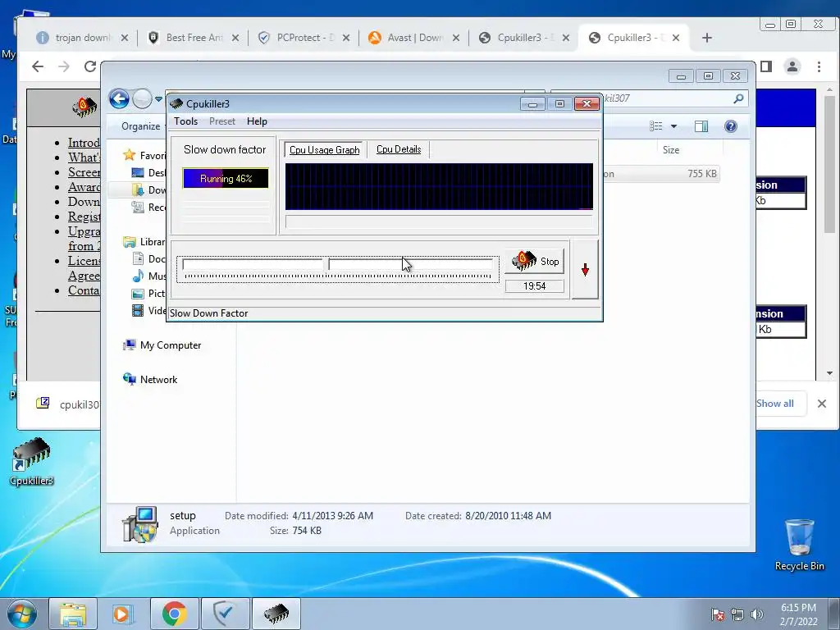Open the Help menu in Cpukiller3
This screenshot has width=840, height=630.
[x=257, y=121]
